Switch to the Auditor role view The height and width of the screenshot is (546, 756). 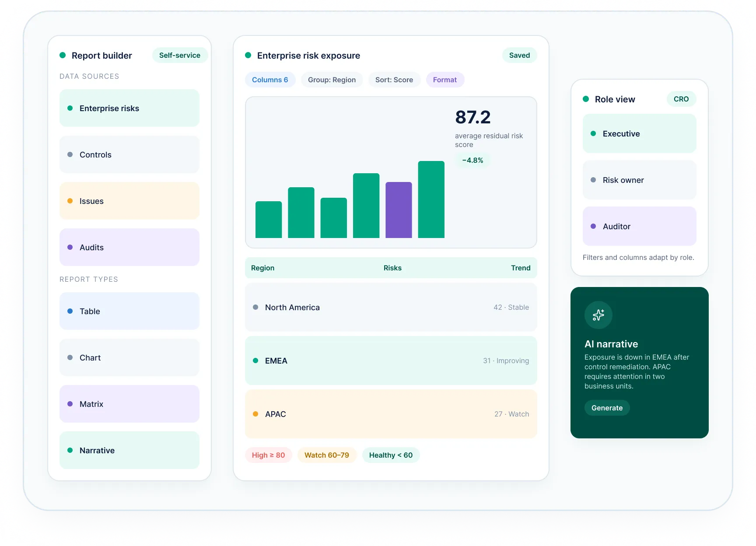pos(639,226)
